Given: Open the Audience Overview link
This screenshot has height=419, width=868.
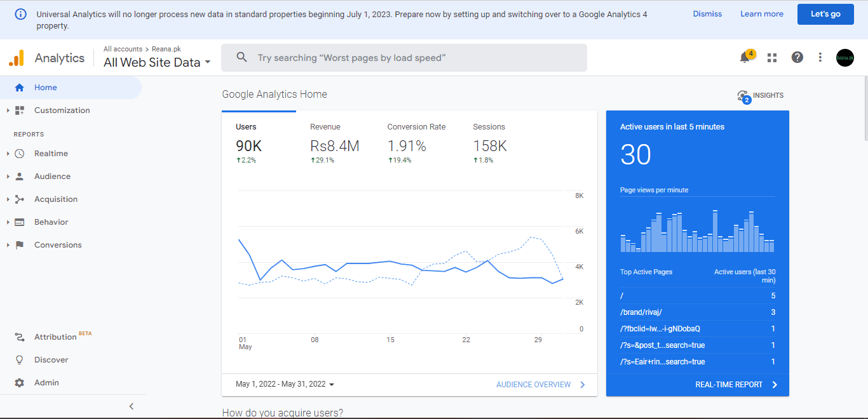Looking at the screenshot, I should pos(541,385).
